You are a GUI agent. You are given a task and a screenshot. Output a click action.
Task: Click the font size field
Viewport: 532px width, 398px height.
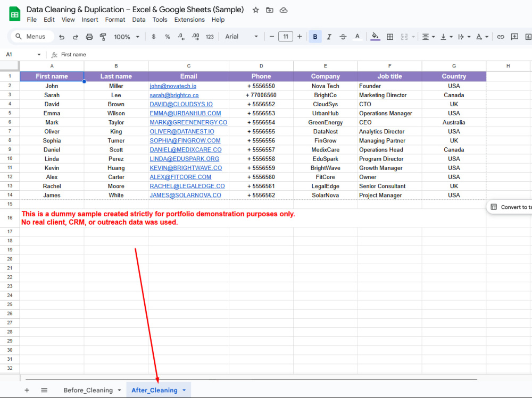(286, 37)
